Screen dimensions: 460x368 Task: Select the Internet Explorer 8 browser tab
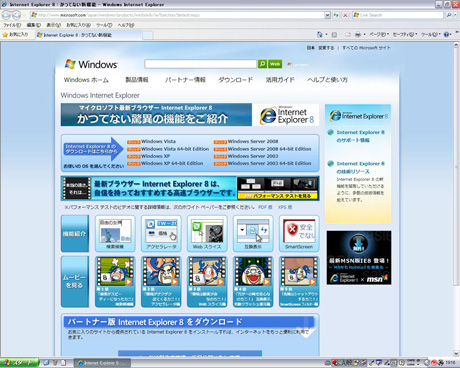point(88,35)
